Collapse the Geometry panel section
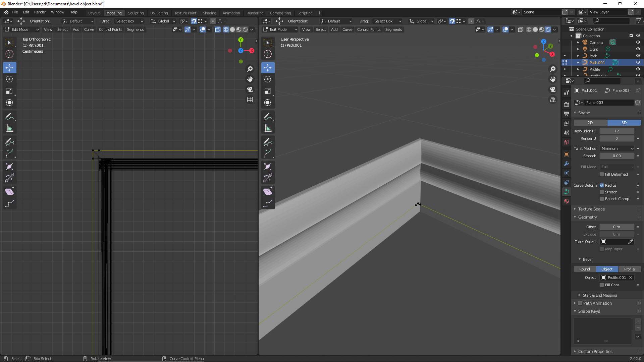 [x=588, y=217]
